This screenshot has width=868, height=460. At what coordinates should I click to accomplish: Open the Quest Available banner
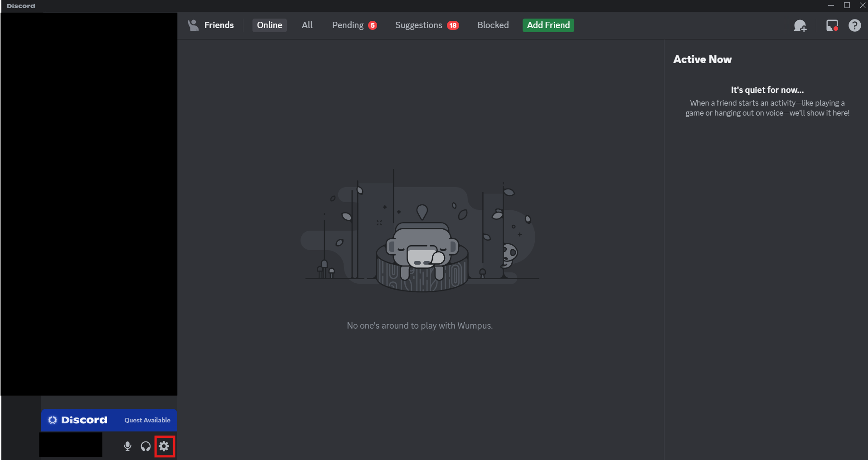click(147, 420)
